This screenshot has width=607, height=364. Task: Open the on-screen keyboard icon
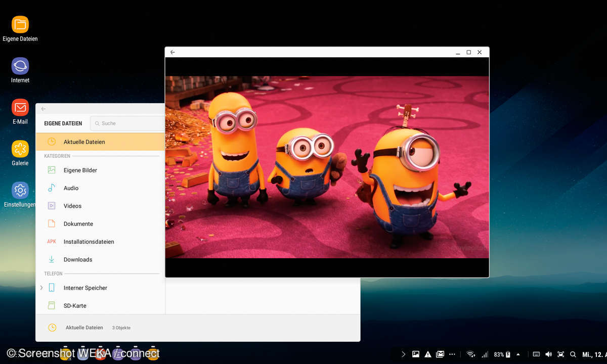coord(536,354)
